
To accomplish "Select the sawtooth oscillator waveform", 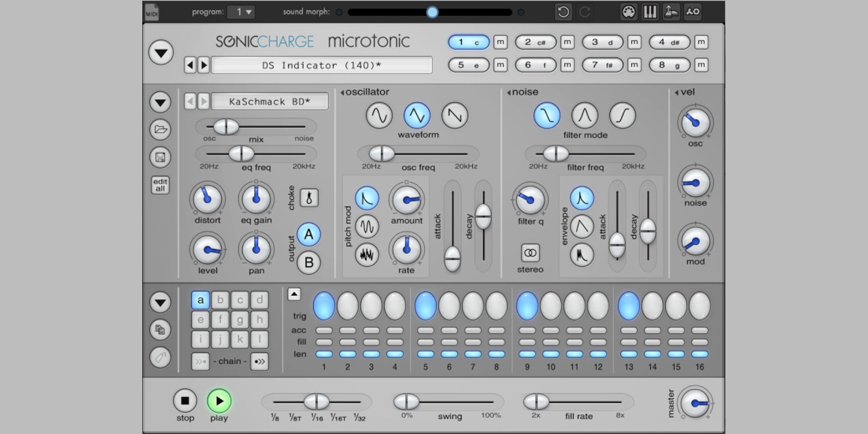I will point(454,116).
